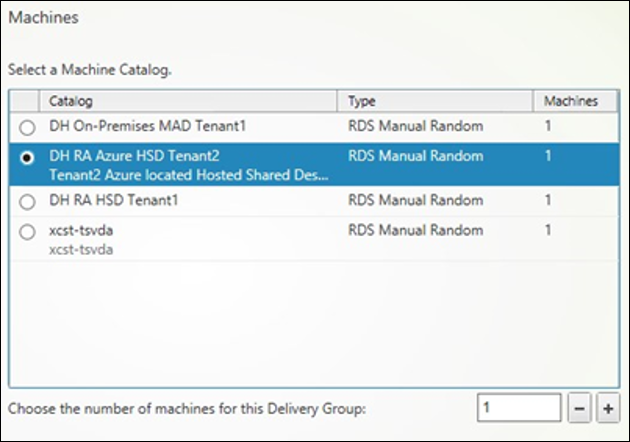630x442 pixels.
Task: Select DH RA Azure HSD Tenant2 radio button
Action: [x=27, y=158]
